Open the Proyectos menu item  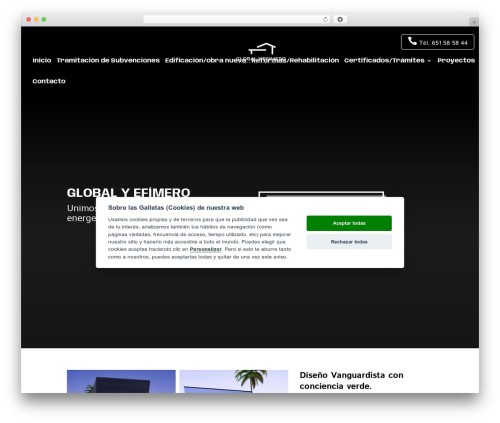(x=456, y=60)
